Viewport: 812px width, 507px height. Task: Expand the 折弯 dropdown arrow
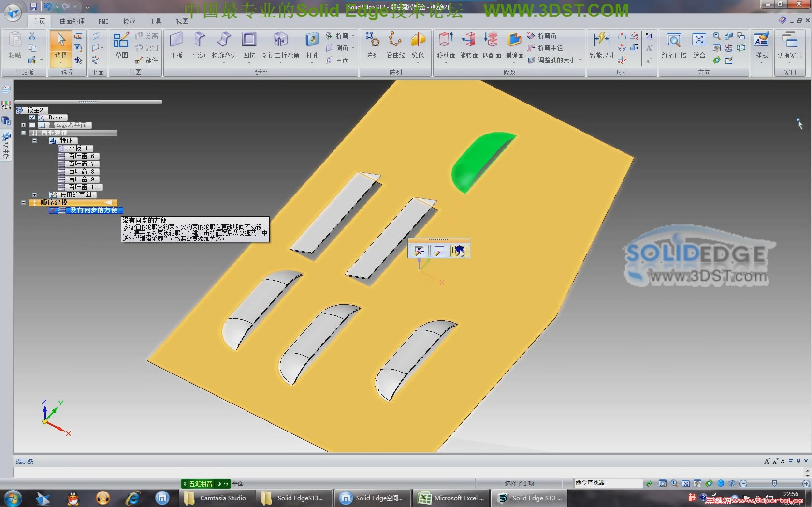click(x=353, y=36)
